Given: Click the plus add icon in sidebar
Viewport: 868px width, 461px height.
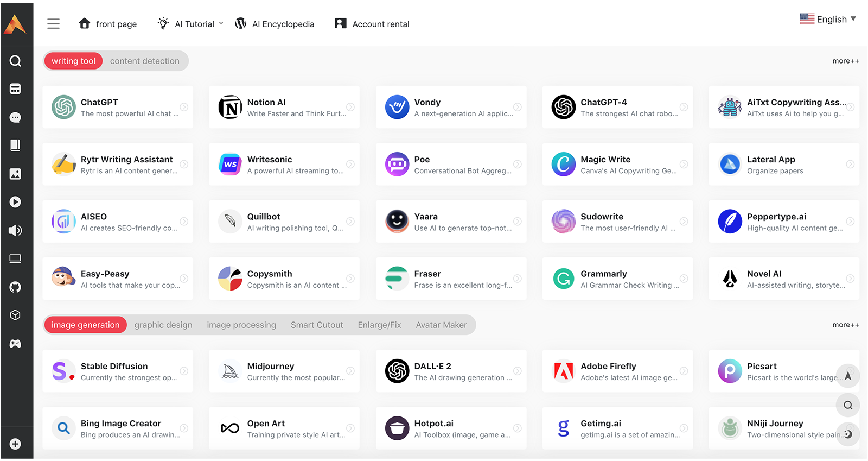Looking at the screenshot, I should point(15,444).
